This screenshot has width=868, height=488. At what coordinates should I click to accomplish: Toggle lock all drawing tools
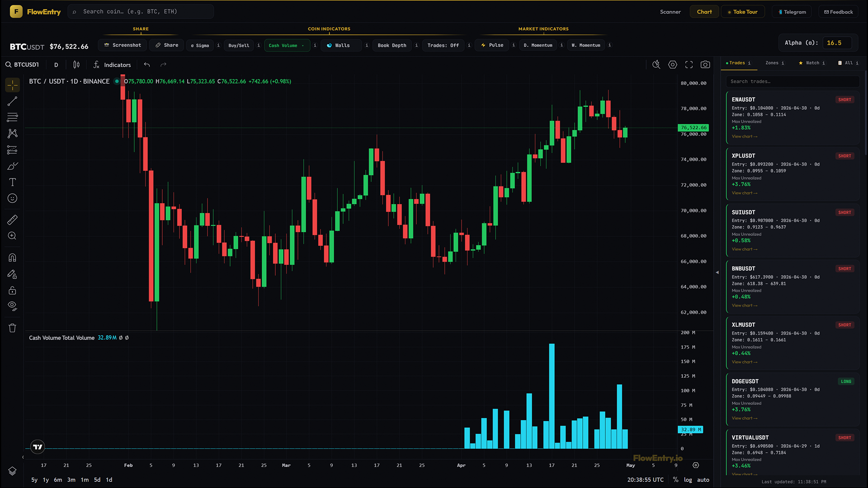click(12, 290)
